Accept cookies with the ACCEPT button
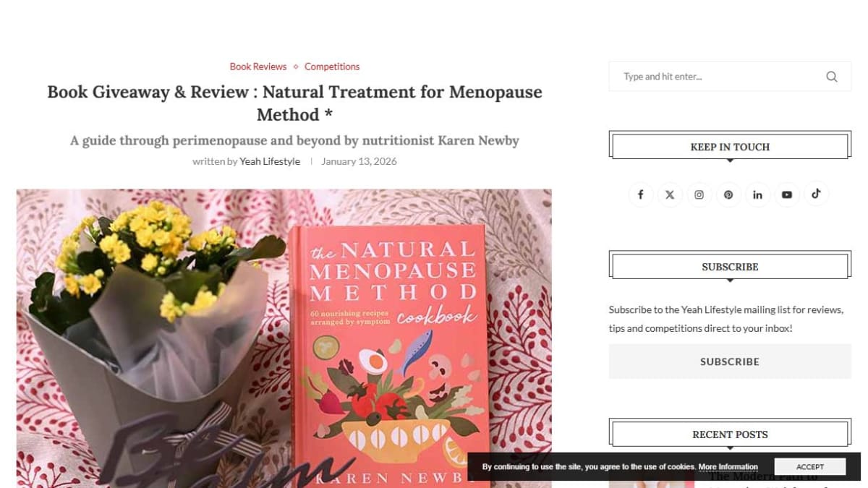The image size is (868, 488). pos(810,467)
